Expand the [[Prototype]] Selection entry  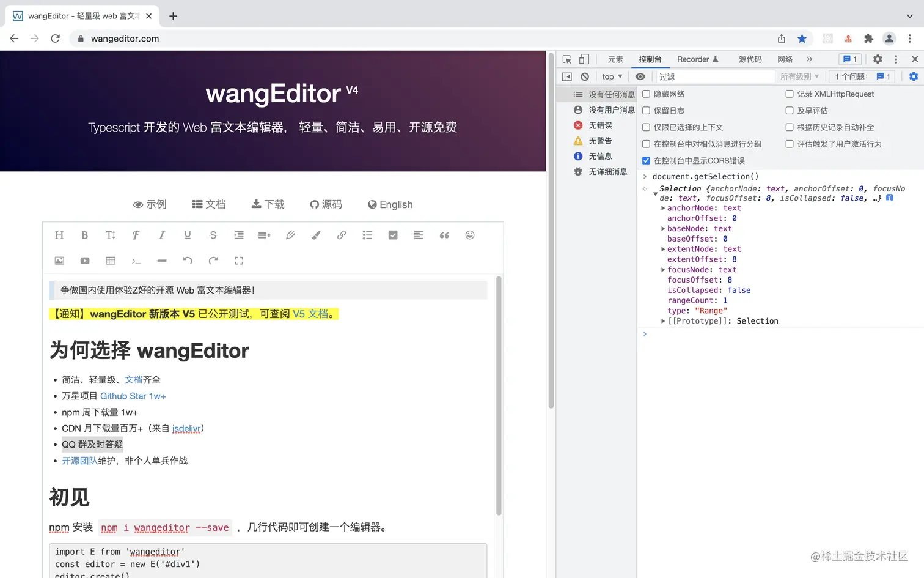click(663, 321)
